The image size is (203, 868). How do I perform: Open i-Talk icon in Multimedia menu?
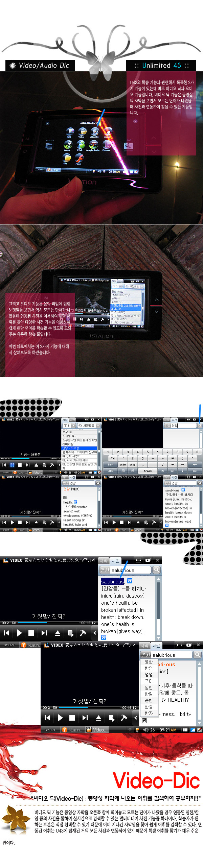tap(80, 146)
